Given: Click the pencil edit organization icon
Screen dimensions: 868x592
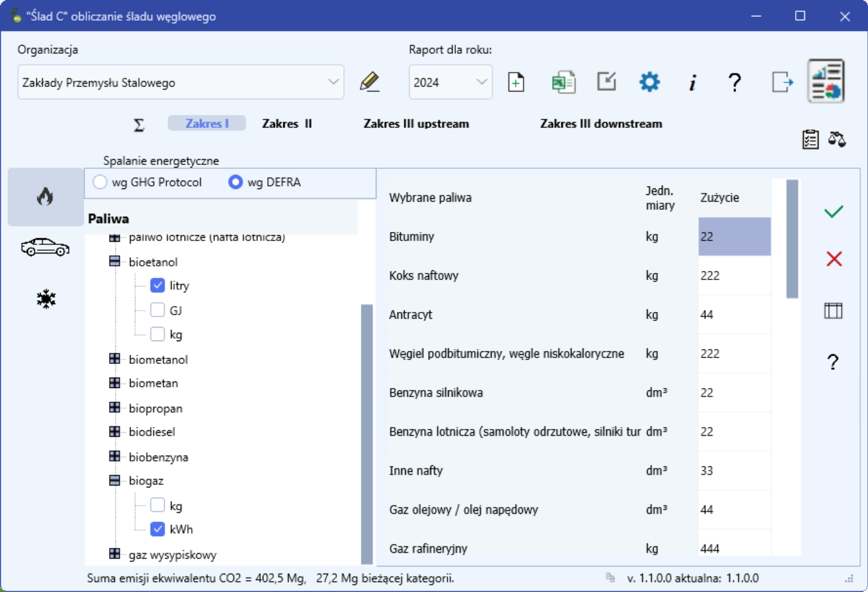Looking at the screenshot, I should [x=369, y=83].
